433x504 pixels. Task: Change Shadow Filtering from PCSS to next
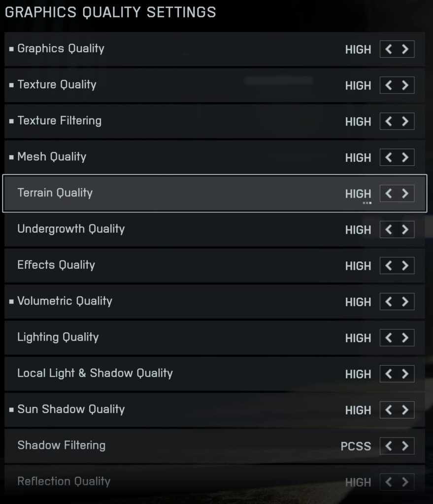(x=405, y=446)
